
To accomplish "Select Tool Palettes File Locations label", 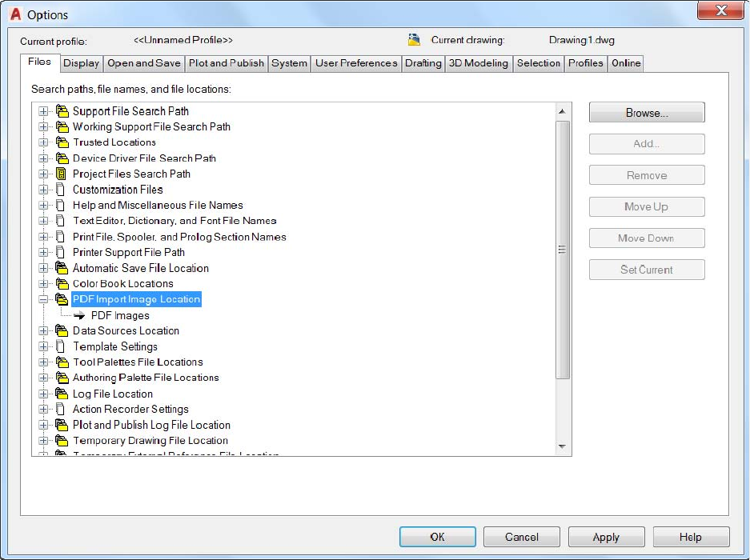I will click(138, 362).
